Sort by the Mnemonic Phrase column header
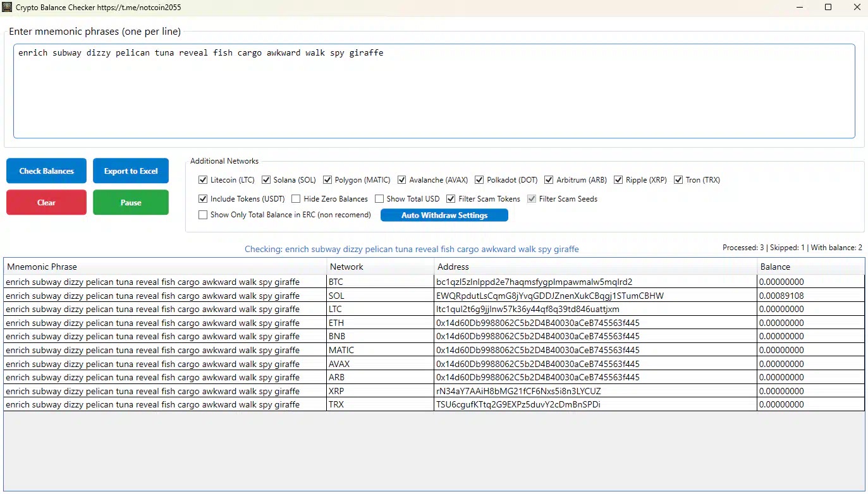Image resolution: width=868 pixels, height=494 pixels. [x=165, y=267]
